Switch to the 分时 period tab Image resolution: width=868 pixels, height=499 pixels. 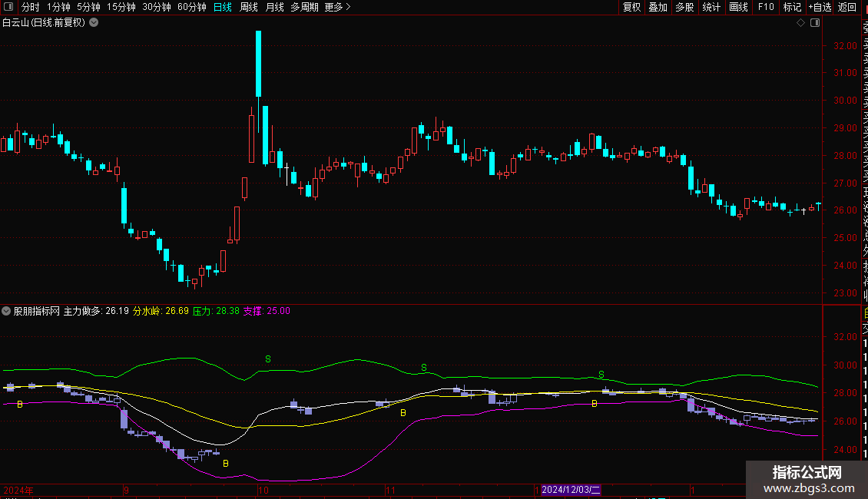(31, 7)
